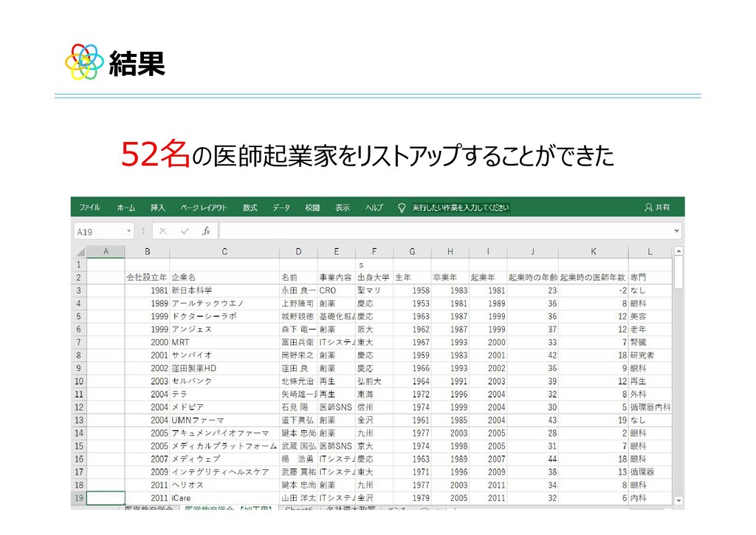Click the 出身大学 header cell

(374, 277)
